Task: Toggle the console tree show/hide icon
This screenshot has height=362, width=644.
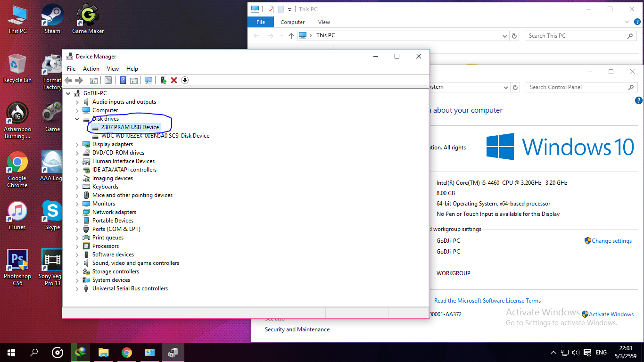Action: (93, 80)
